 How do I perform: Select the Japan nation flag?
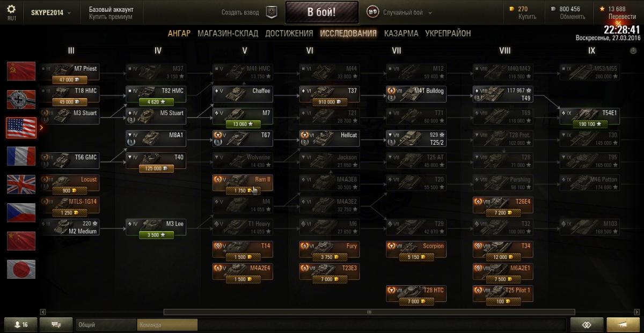point(21,269)
